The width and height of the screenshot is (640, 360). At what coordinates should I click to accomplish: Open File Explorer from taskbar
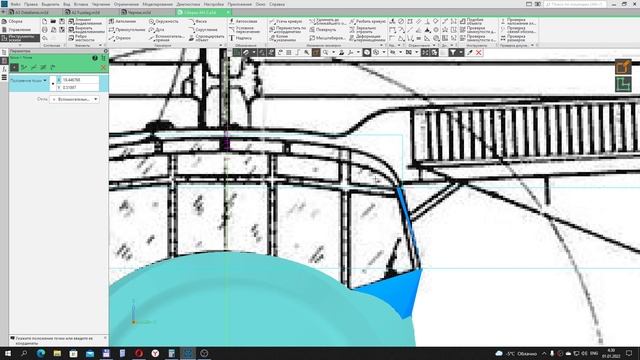point(57,353)
